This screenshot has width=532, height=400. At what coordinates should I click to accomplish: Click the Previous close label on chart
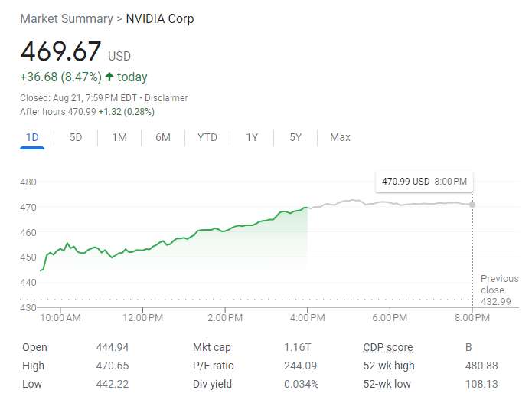tap(499, 284)
